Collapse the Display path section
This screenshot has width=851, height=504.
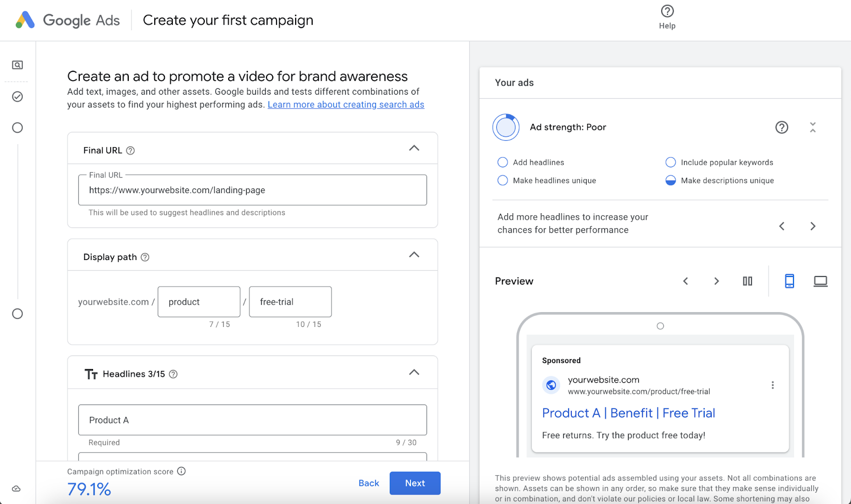(x=414, y=254)
